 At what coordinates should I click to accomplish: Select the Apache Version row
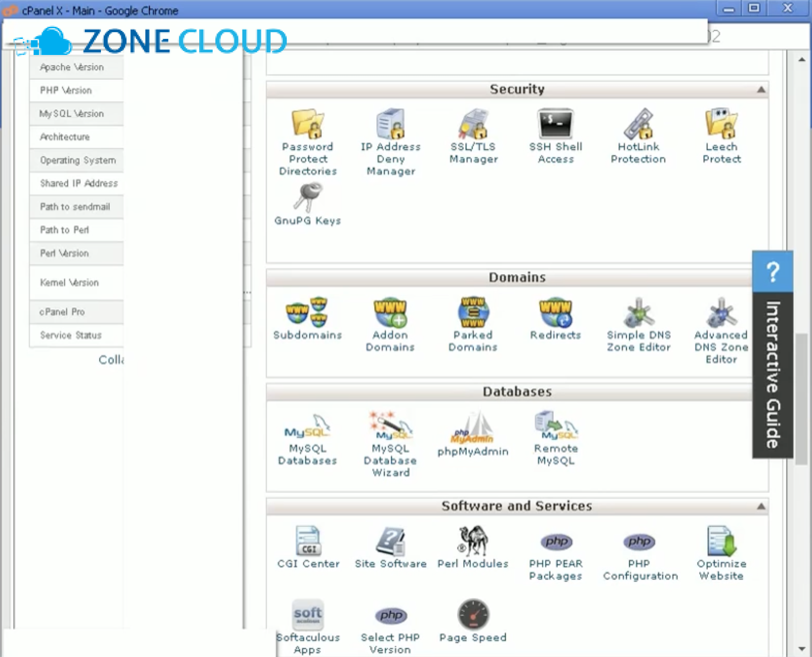tap(76, 67)
